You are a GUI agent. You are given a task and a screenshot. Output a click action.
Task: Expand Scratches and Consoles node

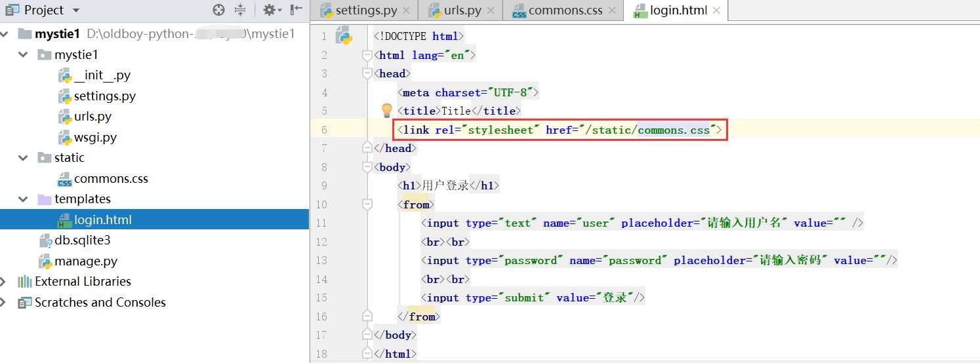tap(5, 303)
